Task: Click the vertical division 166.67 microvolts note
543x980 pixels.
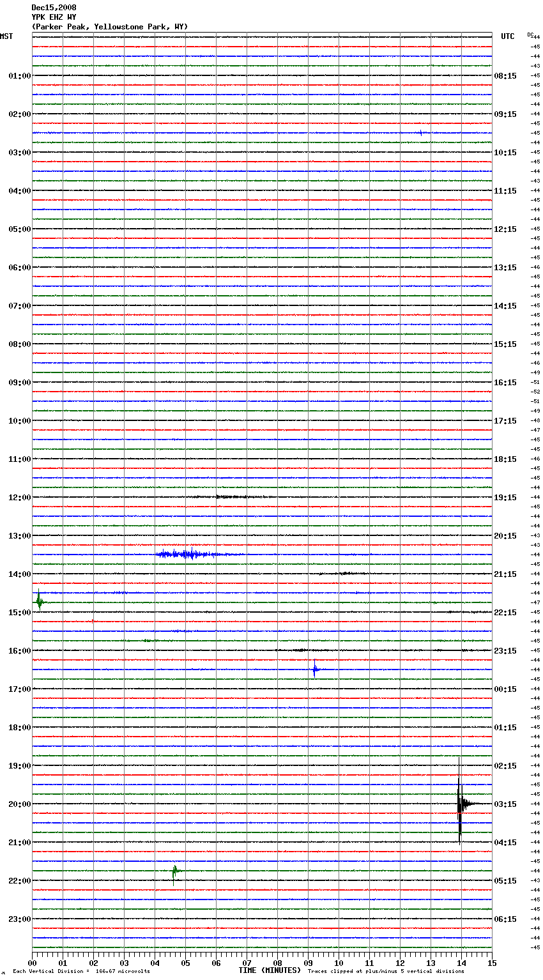Action: (x=81, y=971)
